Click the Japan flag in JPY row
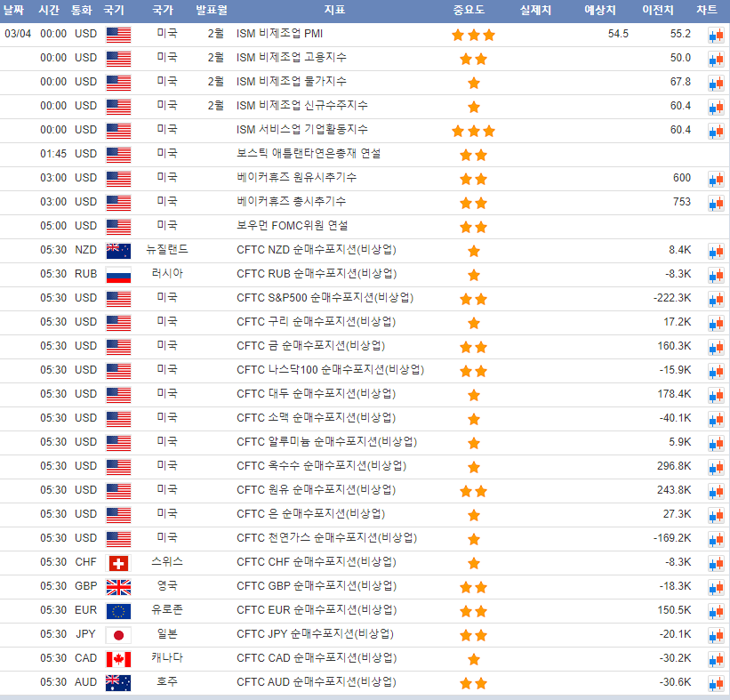Screen dimensions: 730x700 click(117, 634)
